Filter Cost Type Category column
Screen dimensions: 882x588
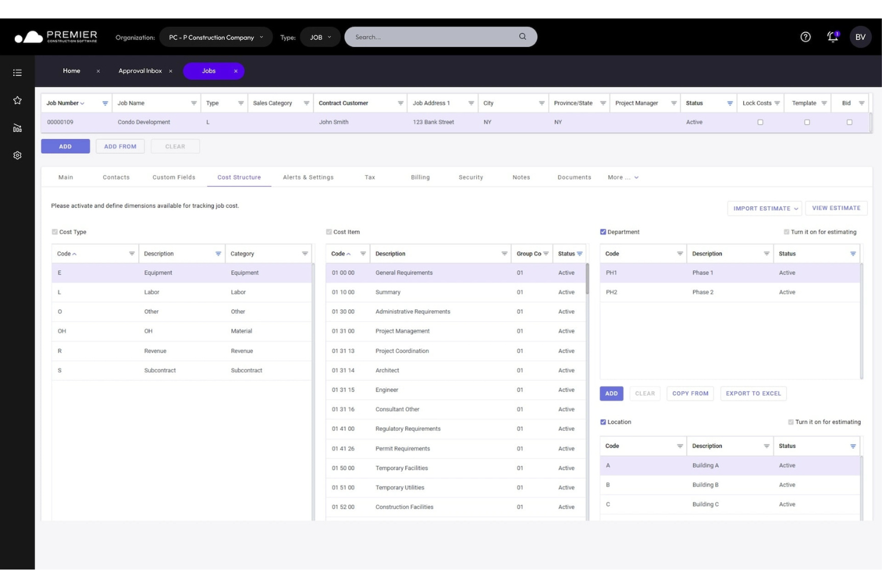point(305,254)
